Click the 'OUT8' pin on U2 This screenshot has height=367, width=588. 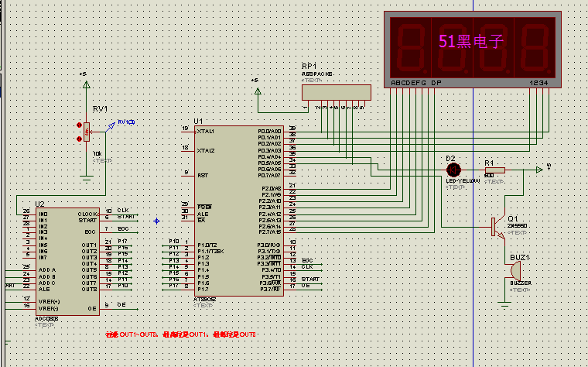[x=89, y=290]
